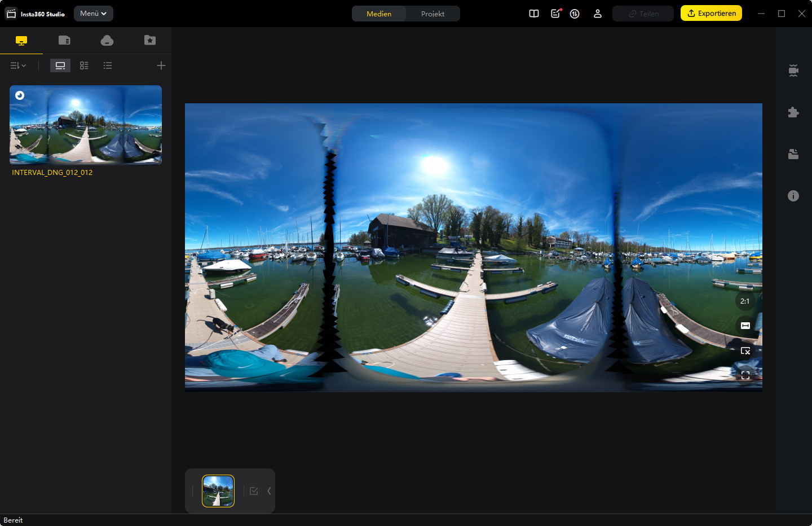
Task: Switch to simple list view mode
Action: click(108, 66)
